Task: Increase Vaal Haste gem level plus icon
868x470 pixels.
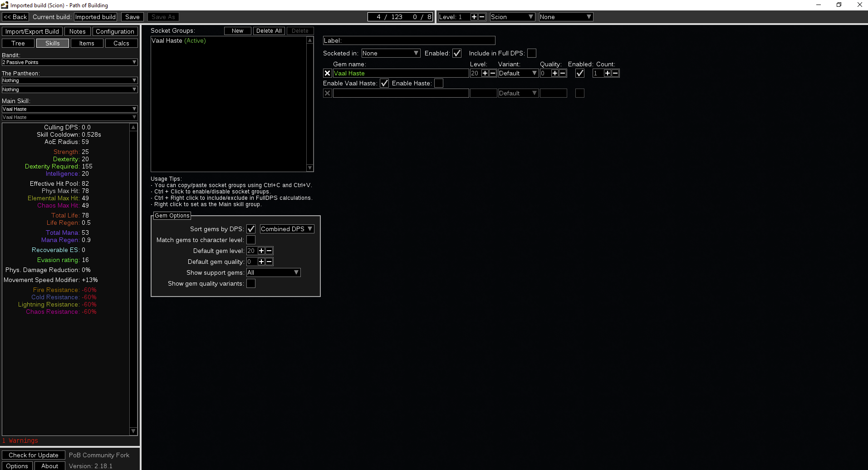Action: [x=485, y=73]
